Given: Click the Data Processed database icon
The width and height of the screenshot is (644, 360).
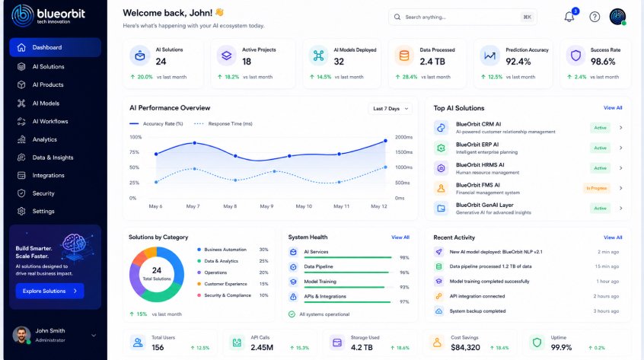Looking at the screenshot, I should coord(404,56).
